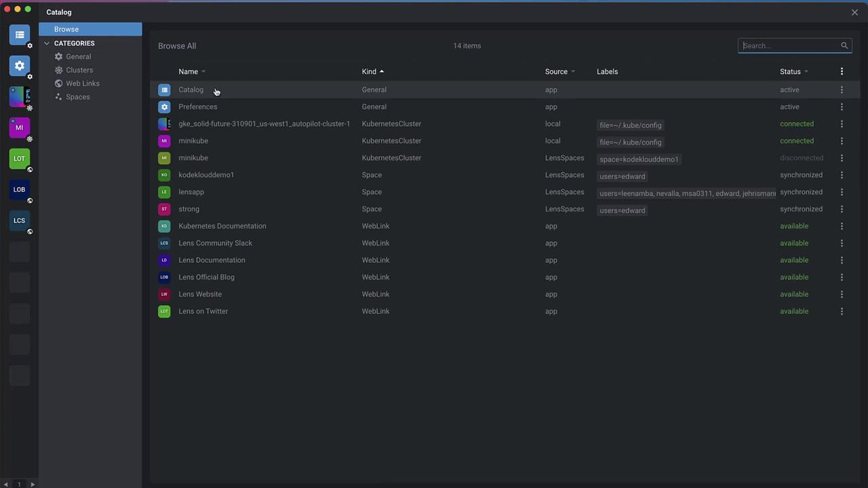
Task: Click the Kubernetes Documentation row icon
Action: [164, 226]
